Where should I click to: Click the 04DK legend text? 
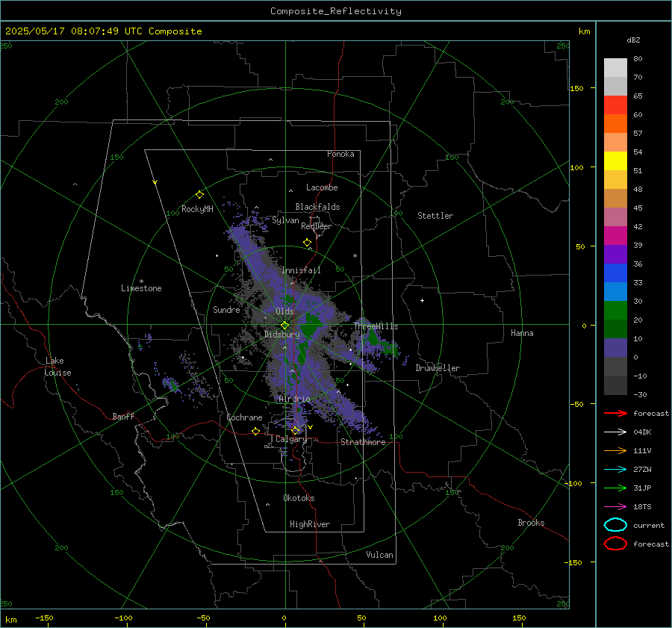(x=642, y=432)
